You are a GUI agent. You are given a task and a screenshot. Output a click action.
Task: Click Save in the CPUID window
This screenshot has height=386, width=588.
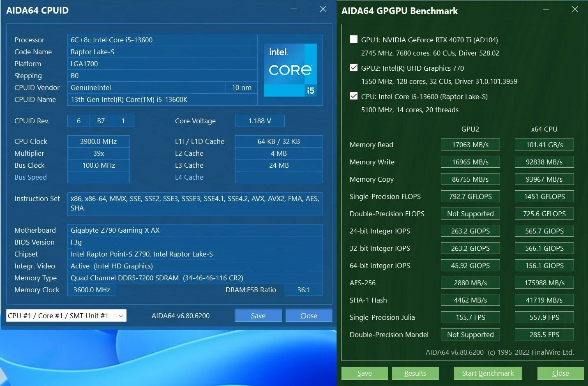(258, 316)
